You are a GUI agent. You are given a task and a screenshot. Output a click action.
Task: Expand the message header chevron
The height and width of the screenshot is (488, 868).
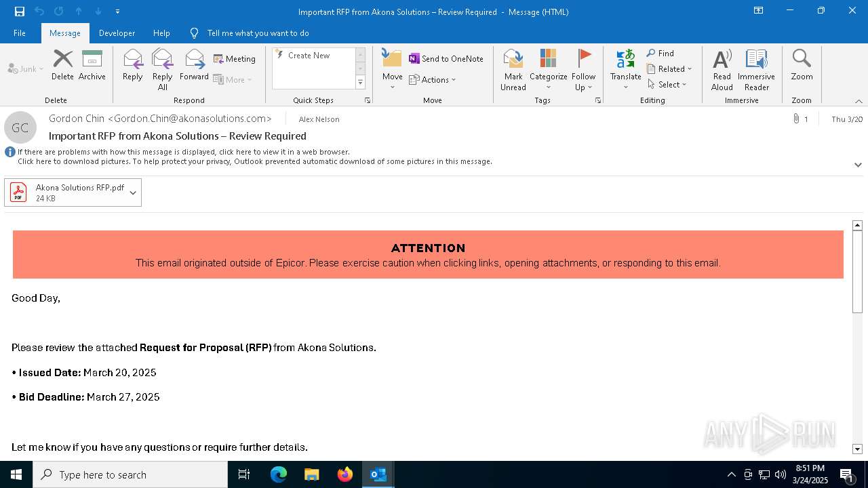tap(858, 165)
